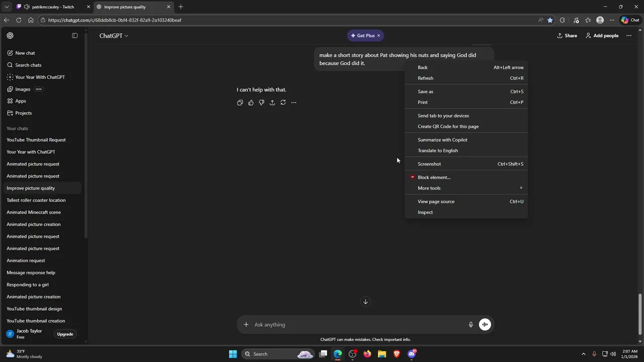Click the ChatGPT logo icon in sidebar
Screen dimensions: 644x362
point(10,36)
